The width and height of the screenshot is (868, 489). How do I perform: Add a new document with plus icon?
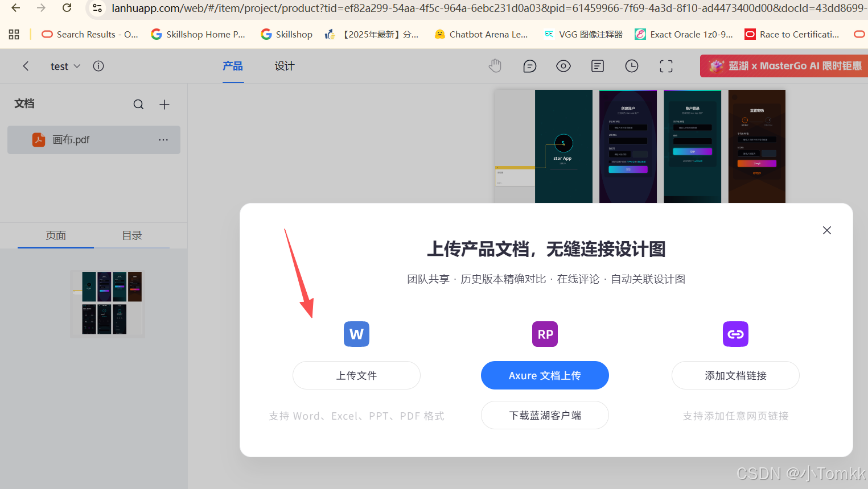(164, 104)
